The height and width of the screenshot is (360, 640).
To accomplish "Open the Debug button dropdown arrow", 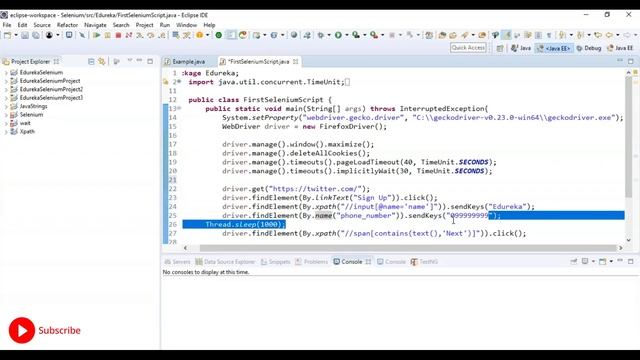I will [x=329, y=35].
